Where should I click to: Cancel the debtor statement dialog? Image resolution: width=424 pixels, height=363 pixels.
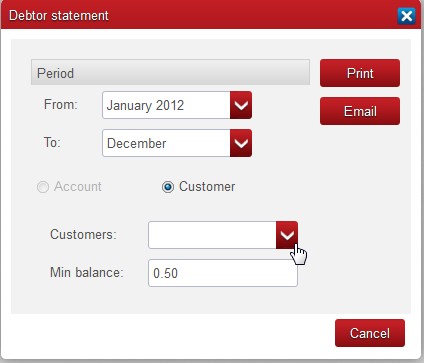pyautogui.click(x=370, y=333)
